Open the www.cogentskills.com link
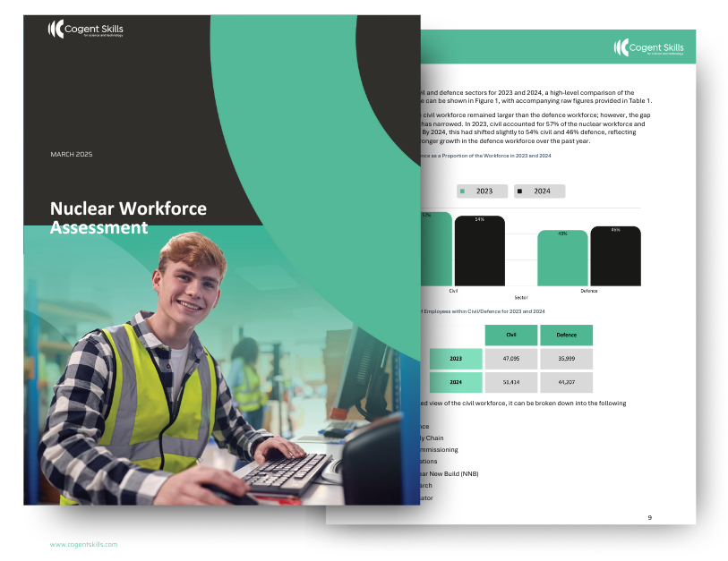Image resolution: width=728 pixels, height=561 pixels. coord(82,543)
